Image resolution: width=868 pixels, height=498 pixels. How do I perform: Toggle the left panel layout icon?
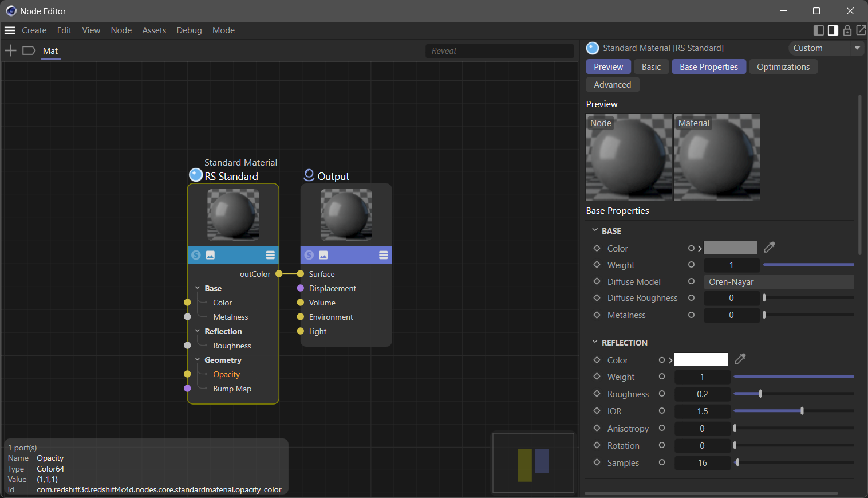click(x=819, y=30)
